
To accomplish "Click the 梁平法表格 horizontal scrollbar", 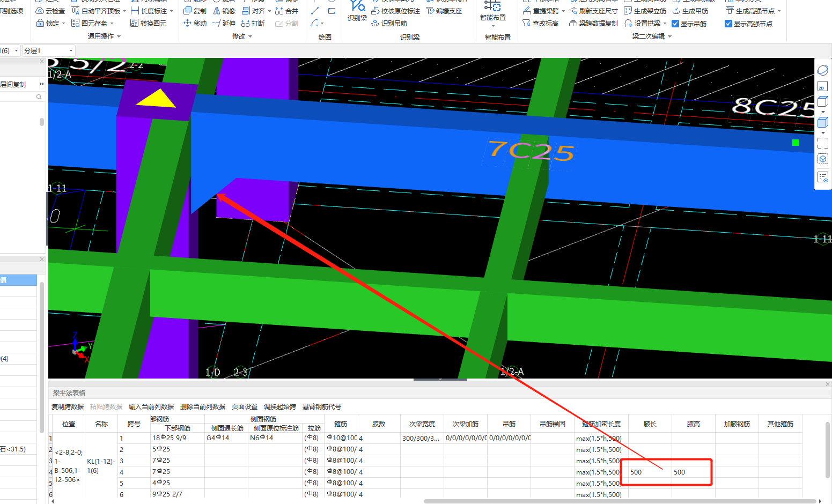I will click(621, 501).
